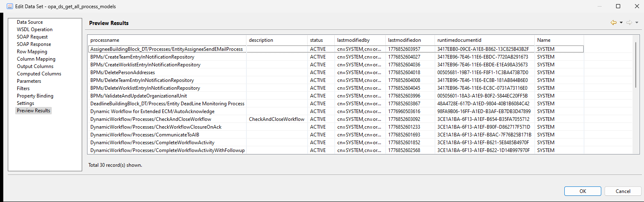The height and width of the screenshot is (202, 644).
Task: Click the CheckAndCloseWorkflow description cell
Action: pos(277,119)
